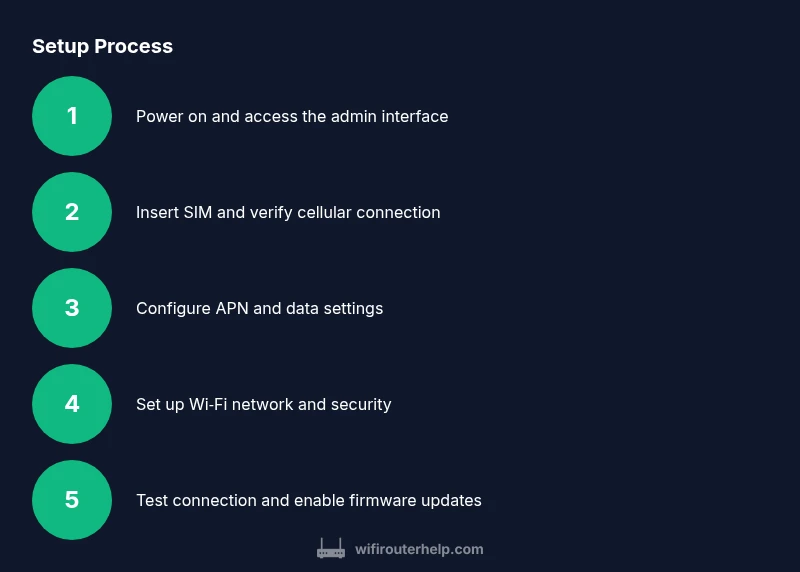The image size is (800, 572).
Task: Click the word "SIM" in step 2
Action: tap(199, 212)
